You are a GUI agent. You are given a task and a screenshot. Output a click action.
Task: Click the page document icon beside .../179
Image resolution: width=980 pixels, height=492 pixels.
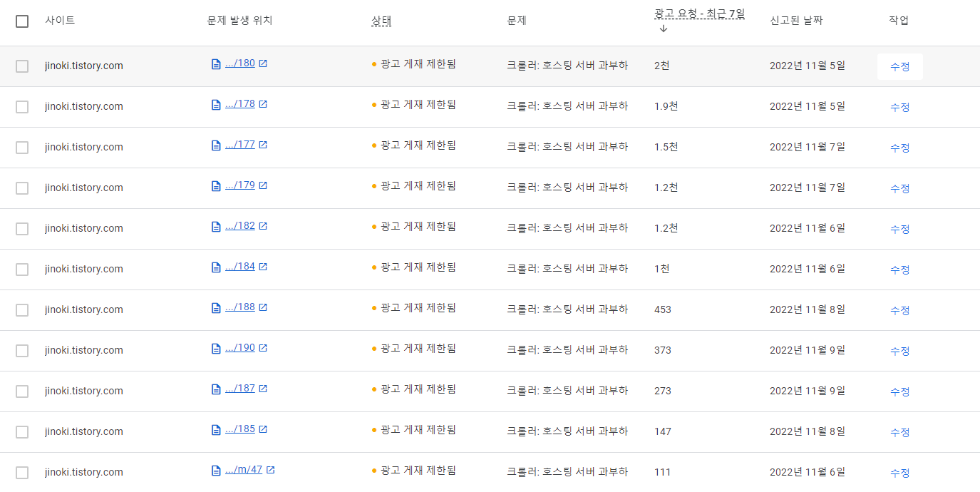(216, 186)
